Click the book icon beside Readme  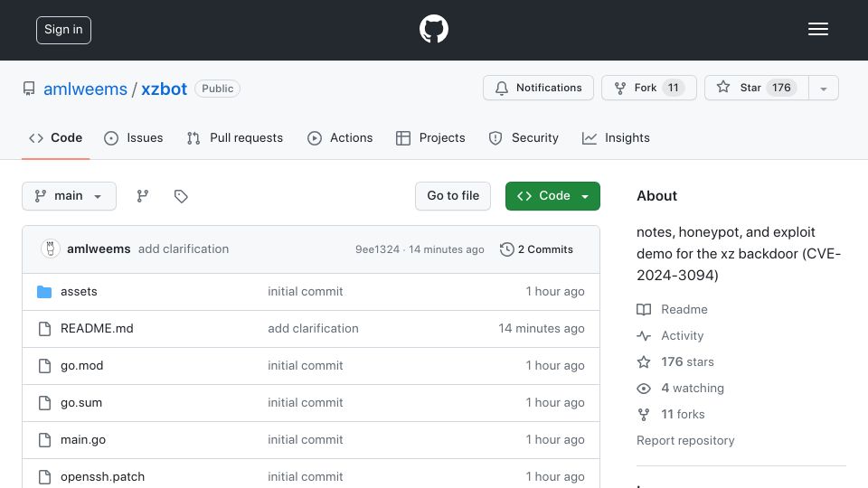coord(643,309)
